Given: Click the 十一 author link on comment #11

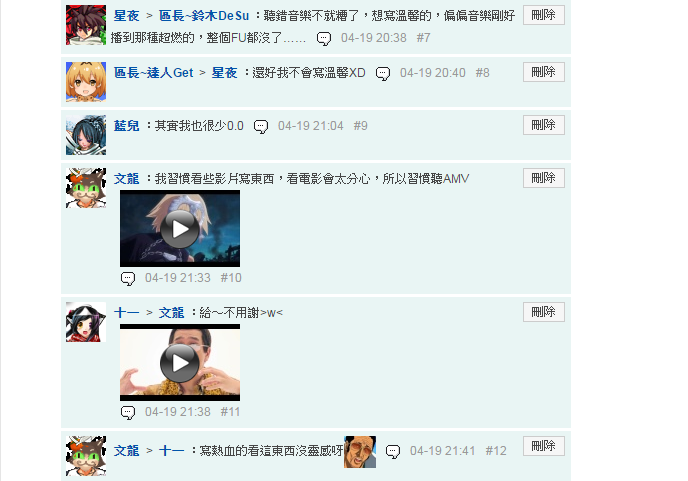Looking at the screenshot, I should click(x=126, y=313).
